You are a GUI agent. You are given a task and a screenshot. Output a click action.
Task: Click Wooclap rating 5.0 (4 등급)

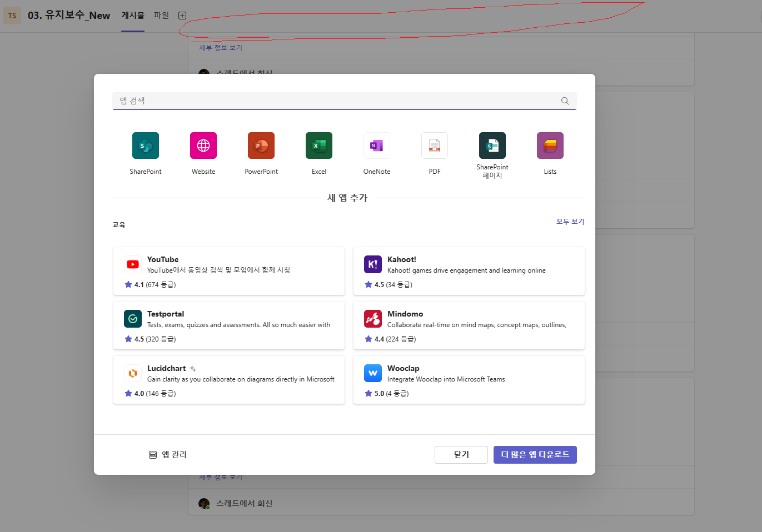[x=387, y=393]
